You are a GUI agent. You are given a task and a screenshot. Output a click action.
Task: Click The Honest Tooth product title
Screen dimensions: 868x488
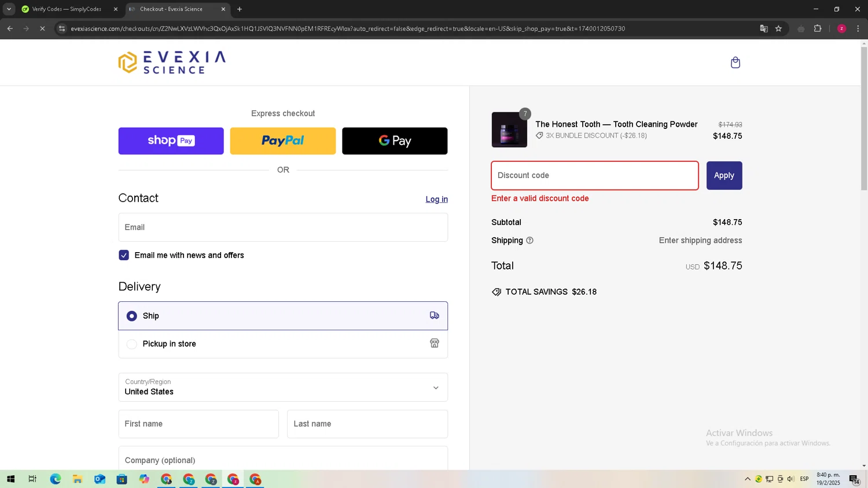pos(616,124)
